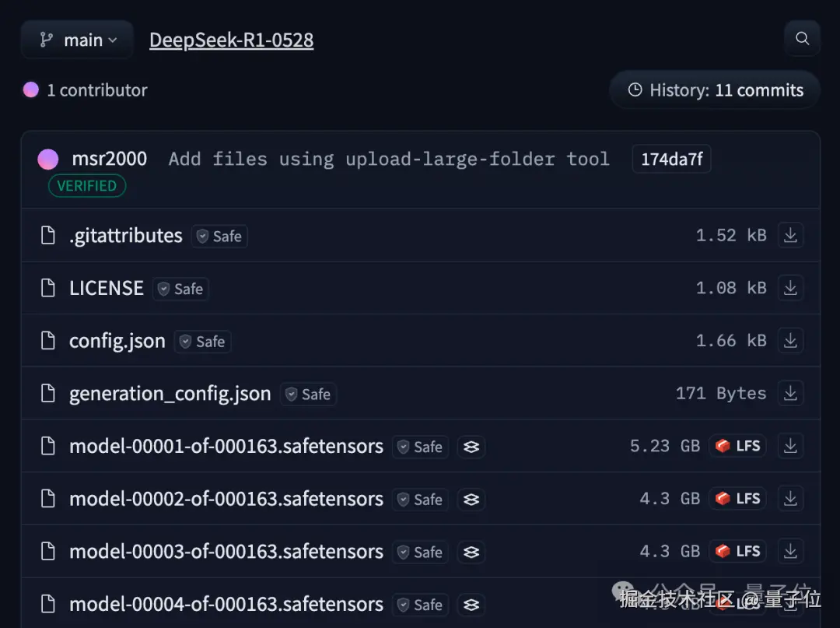Image resolution: width=840 pixels, height=628 pixels.
Task: Click the msr2000 avatar in commit row
Action: click(x=48, y=160)
